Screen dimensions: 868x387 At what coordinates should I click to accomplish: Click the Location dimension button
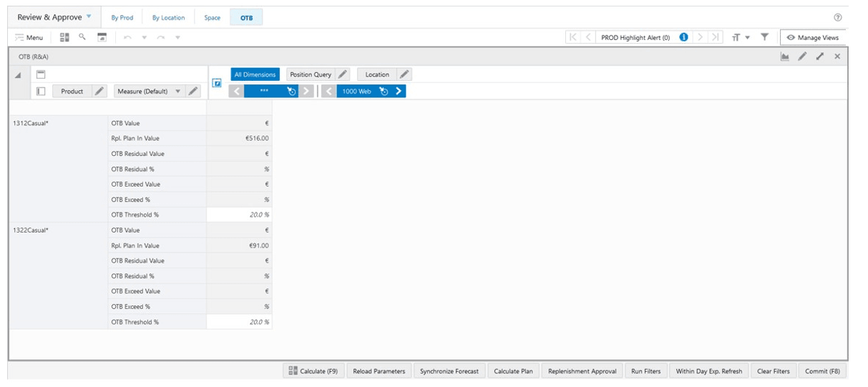coord(377,74)
